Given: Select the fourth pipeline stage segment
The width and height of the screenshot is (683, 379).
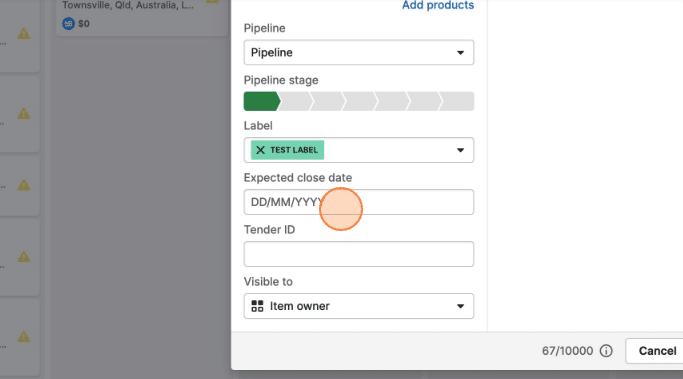Looking at the screenshot, I should [x=360, y=101].
